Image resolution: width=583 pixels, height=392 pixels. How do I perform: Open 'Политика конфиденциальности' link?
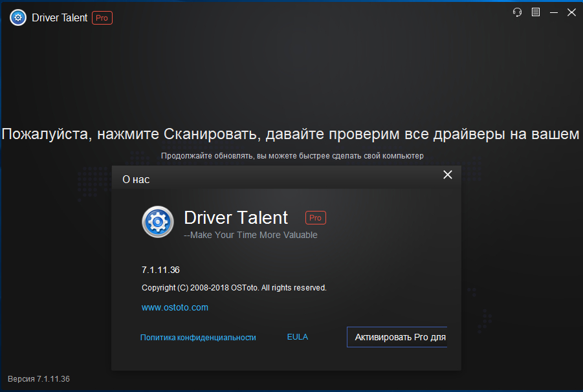point(198,338)
